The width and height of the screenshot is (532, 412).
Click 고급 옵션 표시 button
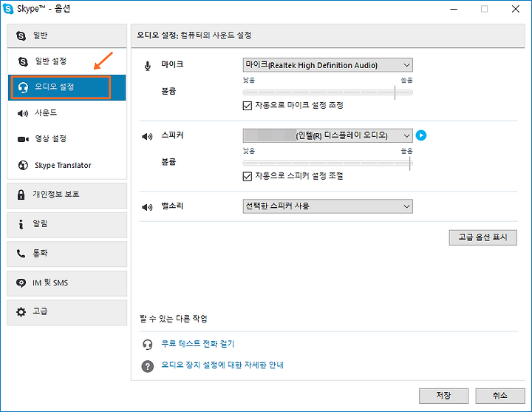click(482, 237)
